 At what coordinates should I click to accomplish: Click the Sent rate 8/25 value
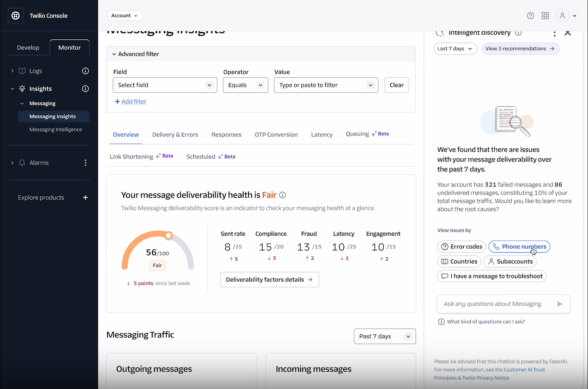[233, 247]
